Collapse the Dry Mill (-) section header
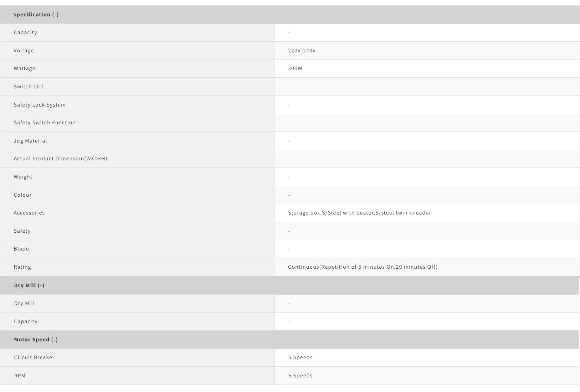 pos(29,285)
